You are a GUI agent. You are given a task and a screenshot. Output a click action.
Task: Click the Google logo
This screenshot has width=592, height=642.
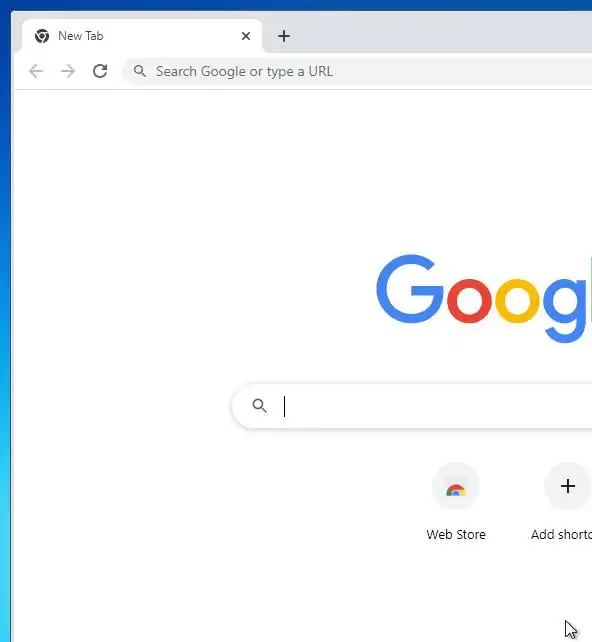coord(484,299)
